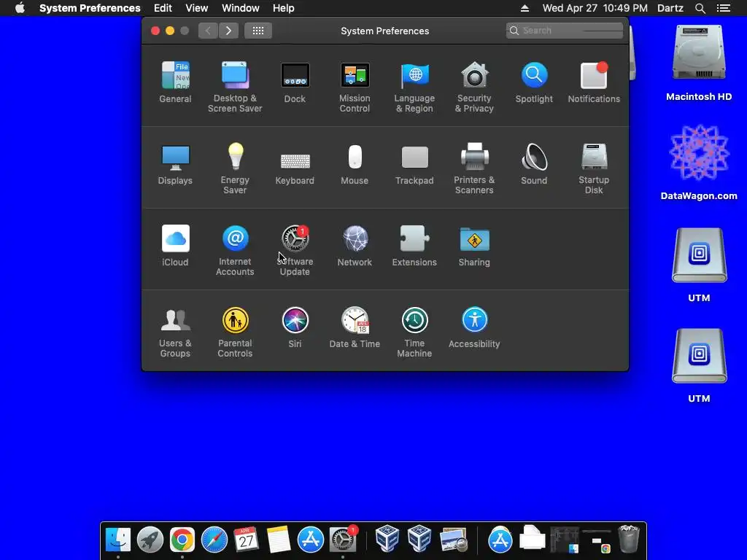Open Notification Center from the menu bar

pyautogui.click(x=724, y=8)
